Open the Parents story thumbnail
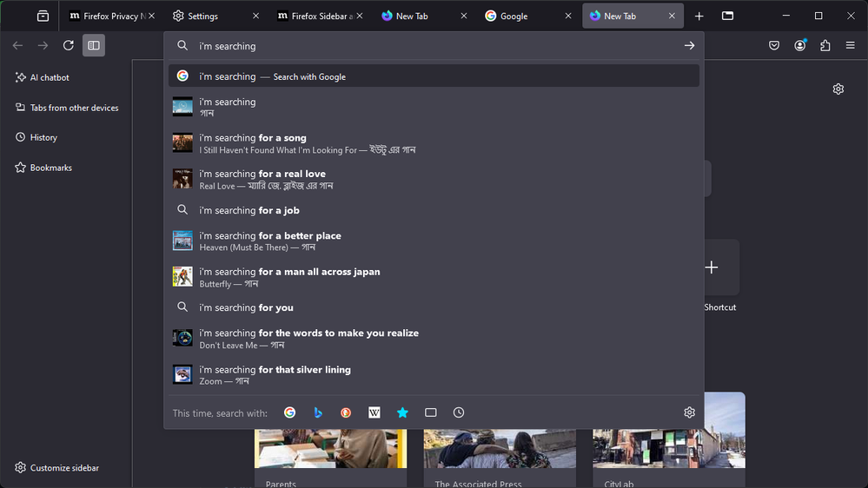868x488 pixels. (330, 448)
